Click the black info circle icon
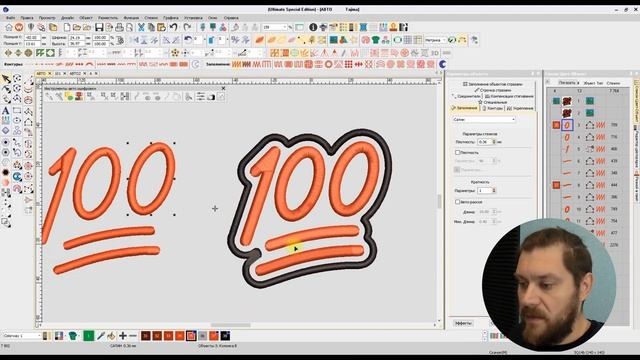The image size is (640, 360). (313, 27)
